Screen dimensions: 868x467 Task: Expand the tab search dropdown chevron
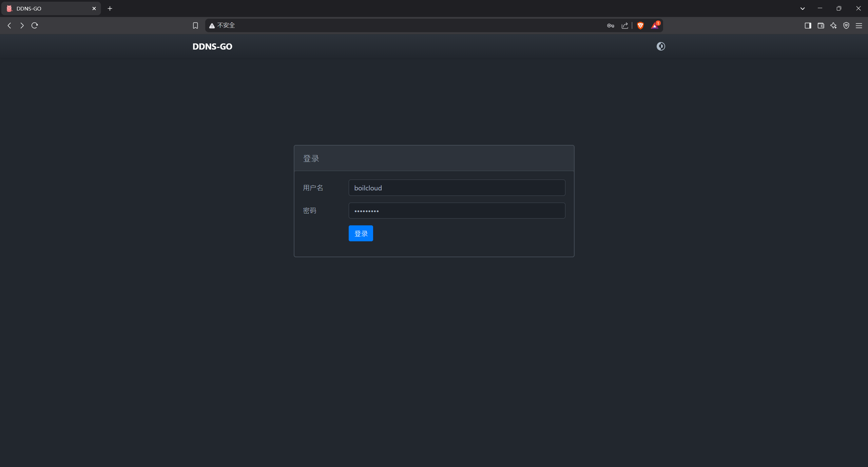[x=802, y=8]
